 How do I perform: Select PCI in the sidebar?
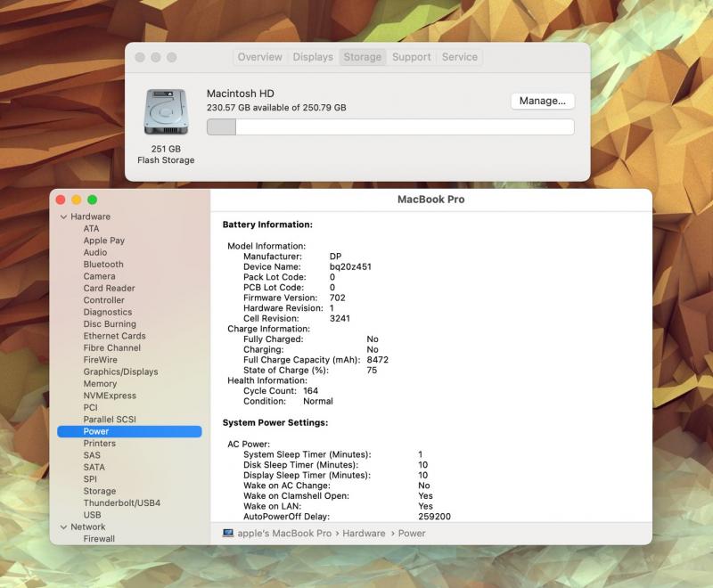point(90,408)
